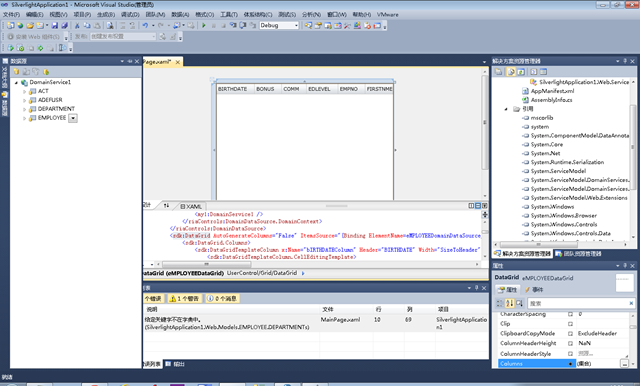
Task: Open the 文件(F) menu
Action: pos(11,14)
